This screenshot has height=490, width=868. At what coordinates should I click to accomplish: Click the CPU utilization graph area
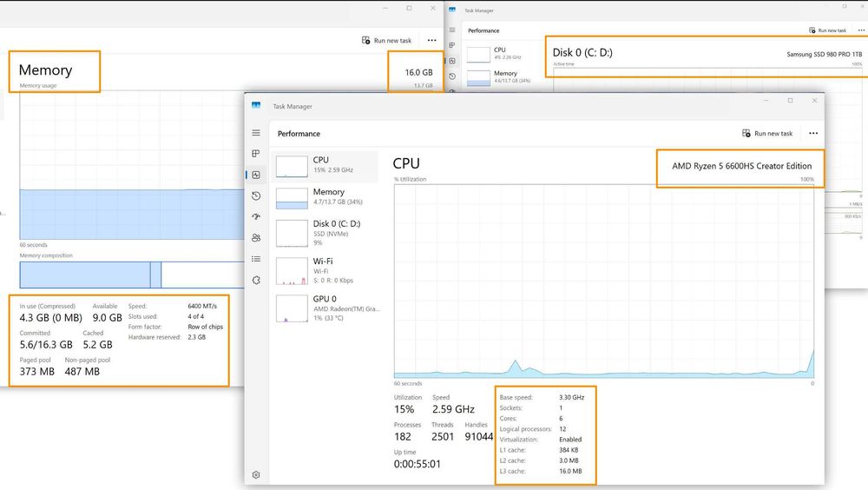pos(604,281)
